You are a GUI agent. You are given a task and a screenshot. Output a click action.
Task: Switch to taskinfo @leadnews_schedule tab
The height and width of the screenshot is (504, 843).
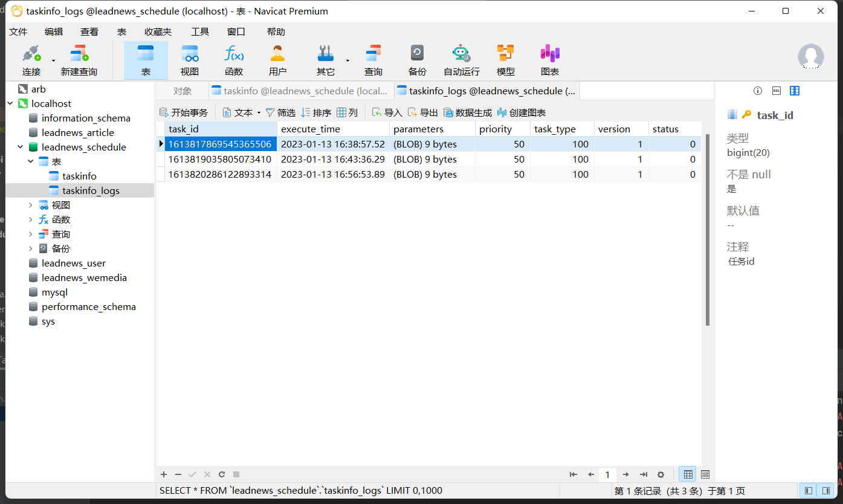[x=300, y=91]
